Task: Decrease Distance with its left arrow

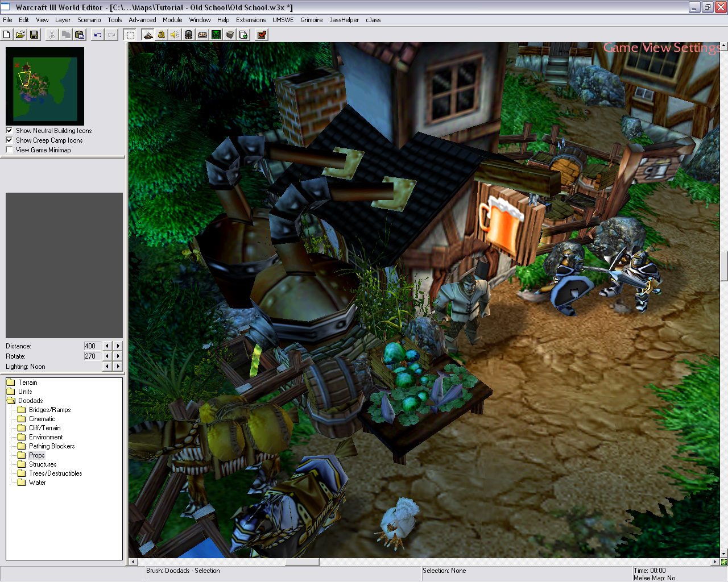Action: [107, 346]
